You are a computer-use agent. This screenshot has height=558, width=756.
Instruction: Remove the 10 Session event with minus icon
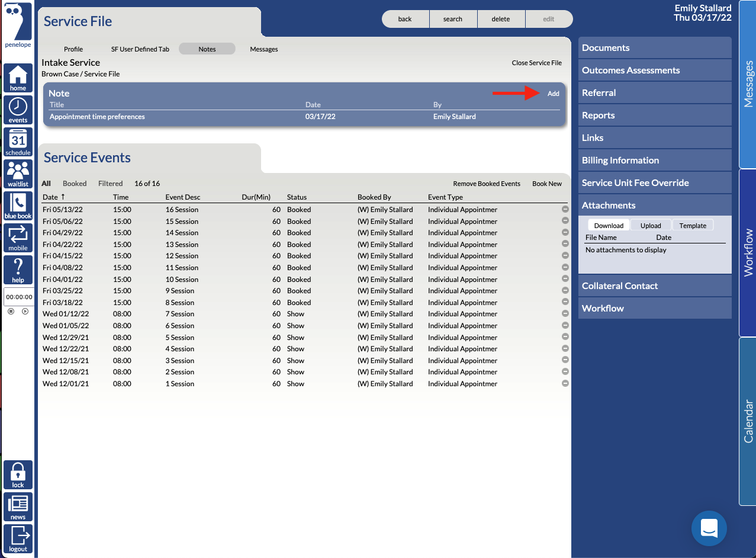565,279
